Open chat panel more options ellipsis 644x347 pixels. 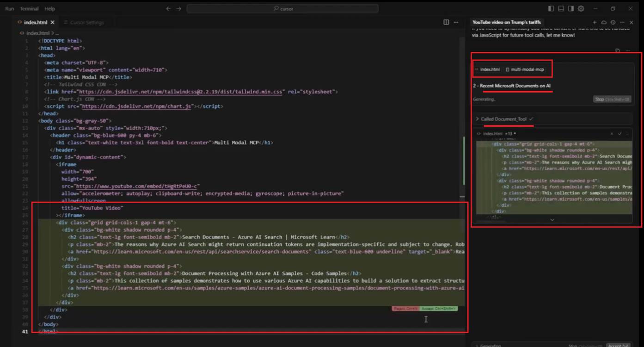click(622, 22)
